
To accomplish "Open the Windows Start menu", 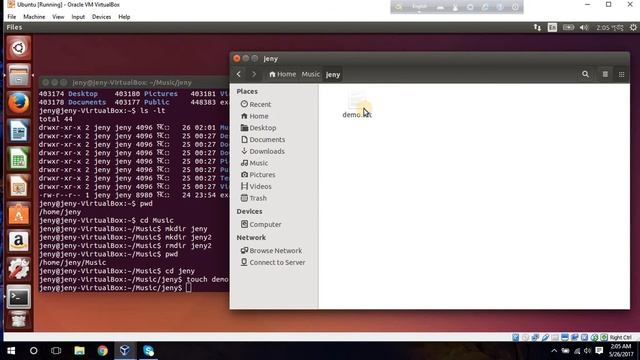I will (11, 351).
